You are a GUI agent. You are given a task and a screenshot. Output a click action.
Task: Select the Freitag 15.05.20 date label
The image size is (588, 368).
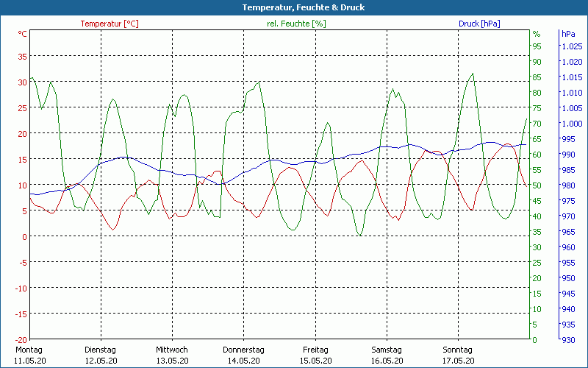(315, 355)
